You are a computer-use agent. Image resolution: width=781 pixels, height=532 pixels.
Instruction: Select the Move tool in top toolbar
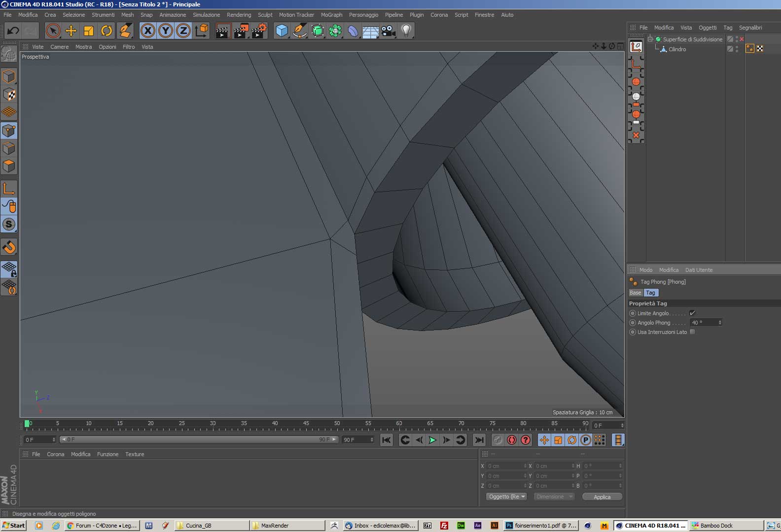tap(71, 31)
